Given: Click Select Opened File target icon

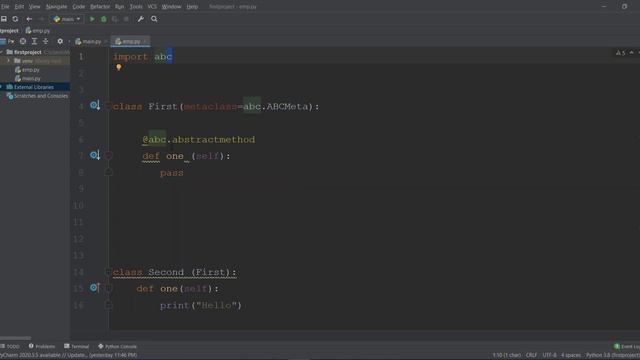Looking at the screenshot, I should (23, 41).
